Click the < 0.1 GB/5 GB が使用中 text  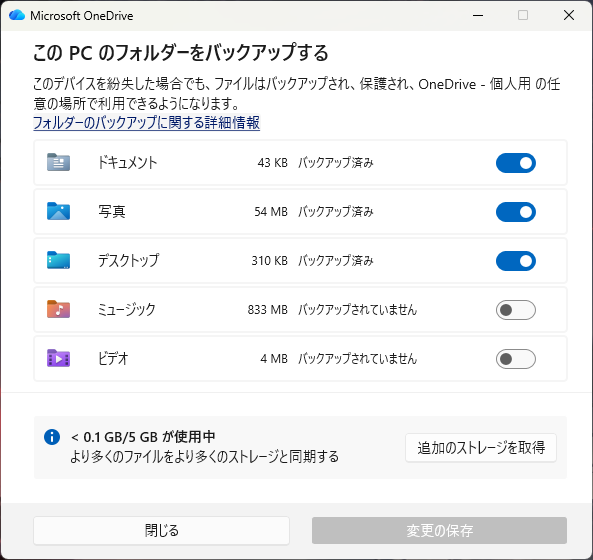tap(143, 437)
